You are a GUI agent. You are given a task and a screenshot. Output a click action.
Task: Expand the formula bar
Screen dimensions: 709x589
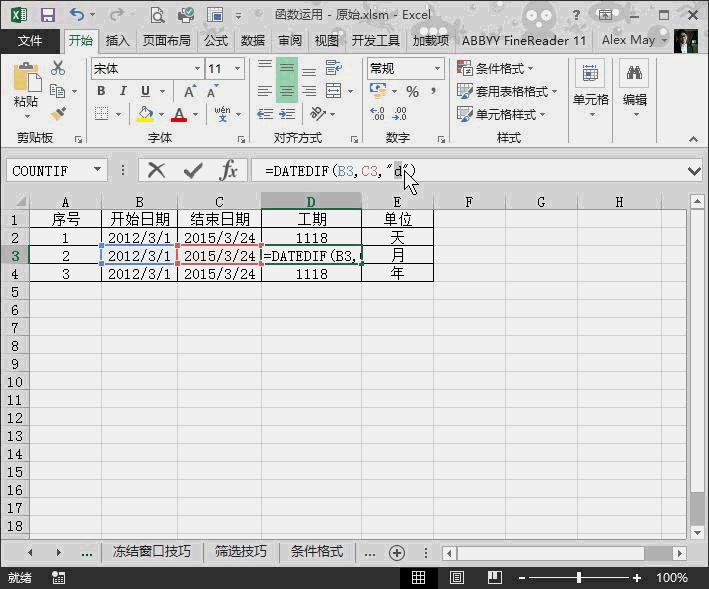[694, 171]
